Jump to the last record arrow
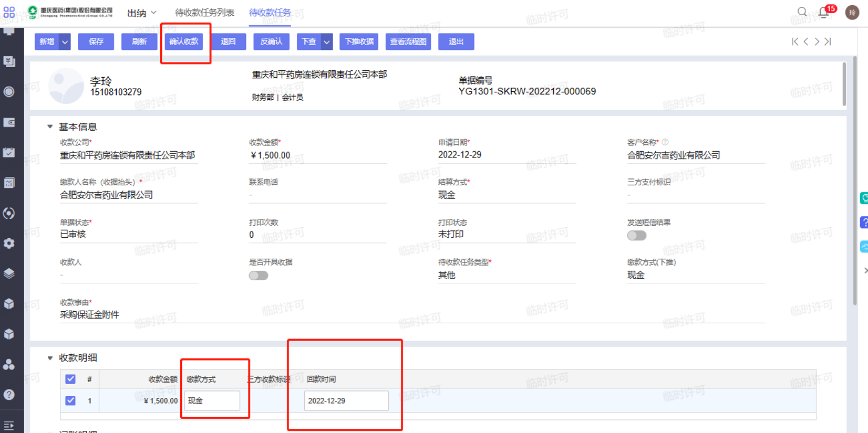The height and width of the screenshot is (433, 868). point(828,41)
